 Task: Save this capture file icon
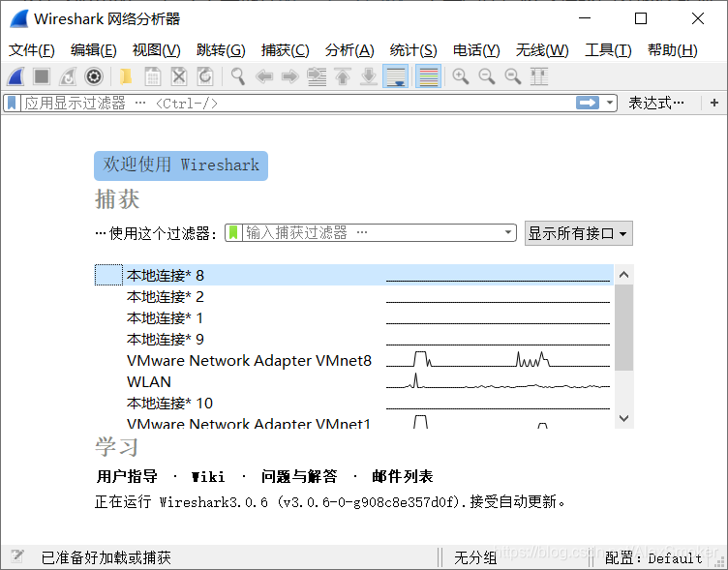click(152, 76)
